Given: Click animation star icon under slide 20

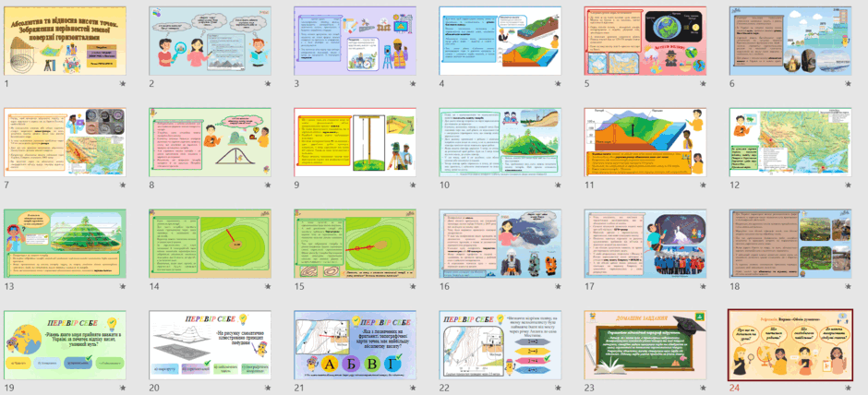Looking at the screenshot, I should pyautogui.click(x=268, y=388).
